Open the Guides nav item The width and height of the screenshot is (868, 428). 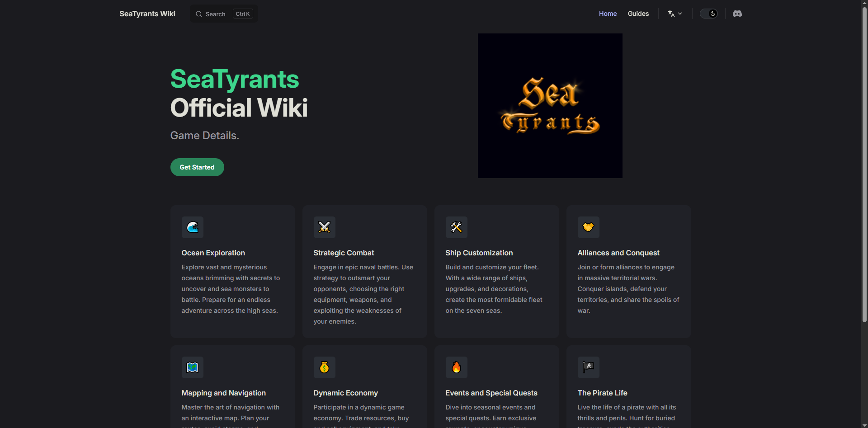pyautogui.click(x=638, y=14)
